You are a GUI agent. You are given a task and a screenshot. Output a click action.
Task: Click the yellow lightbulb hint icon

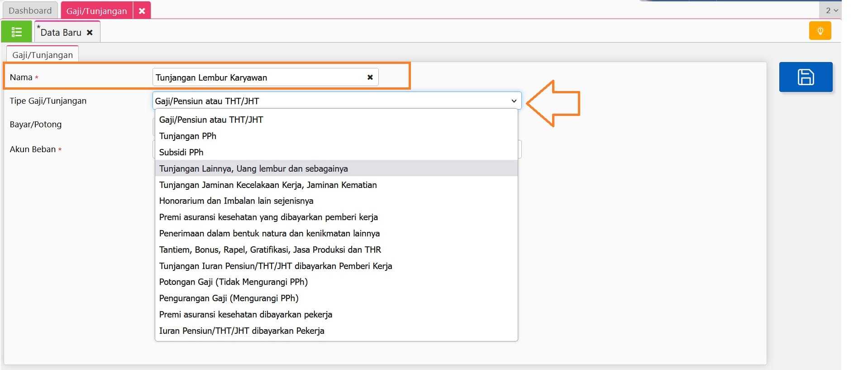820,31
